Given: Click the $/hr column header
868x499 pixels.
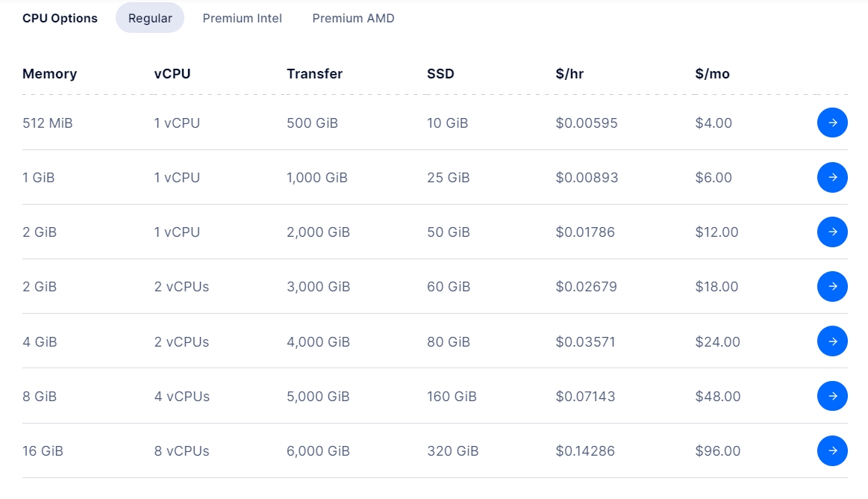Looking at the screenshot, I should click(x=570, y=74).
